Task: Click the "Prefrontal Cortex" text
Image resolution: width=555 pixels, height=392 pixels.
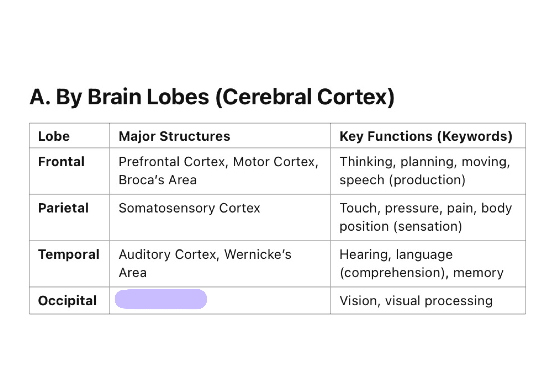Action: pyautogui.click(x=173, y=162)
